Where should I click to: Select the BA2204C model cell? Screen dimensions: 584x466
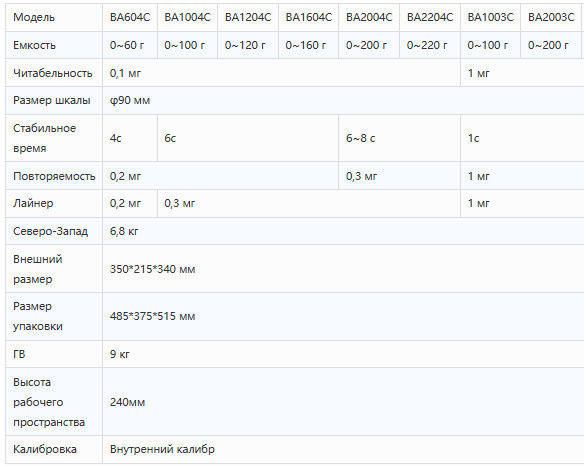click(430, 18)
